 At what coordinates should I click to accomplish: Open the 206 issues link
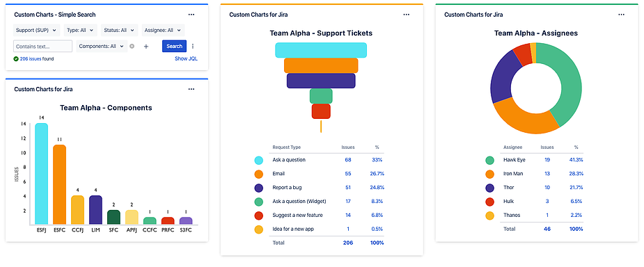[x=31, y=59]
